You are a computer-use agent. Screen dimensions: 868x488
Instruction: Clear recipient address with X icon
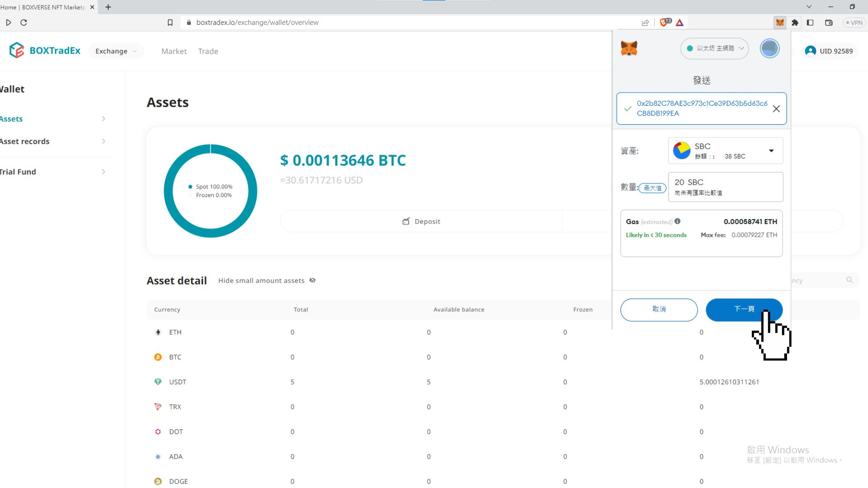776,109
